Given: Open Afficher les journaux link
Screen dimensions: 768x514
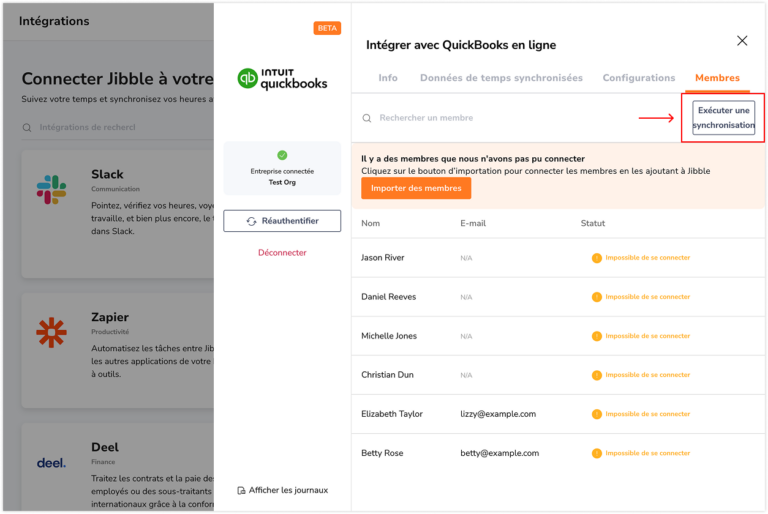Looking at the screenshot, I should click(282, 490).
